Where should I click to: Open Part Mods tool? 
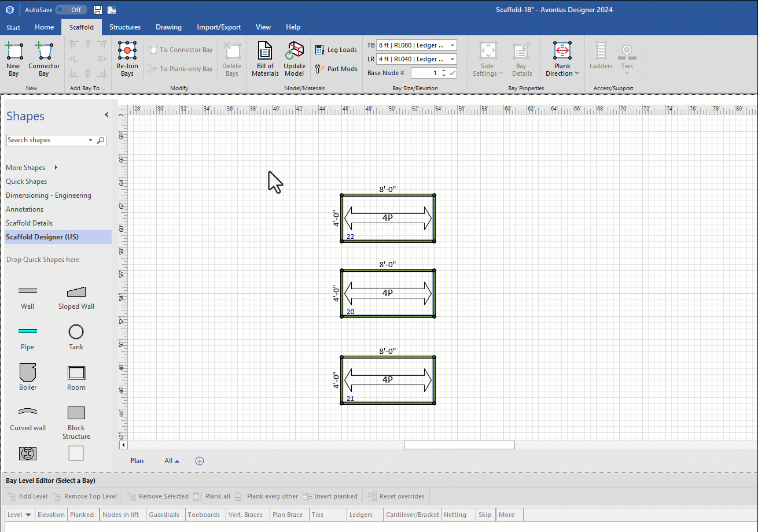(x=336, y=69)
